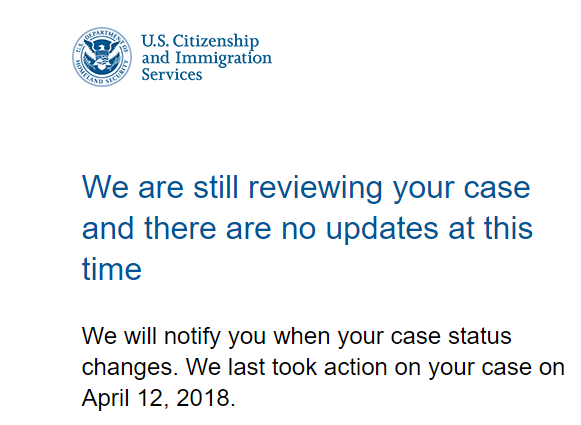Click 'We are still reviewing your case' heading line

click(306, 188)
